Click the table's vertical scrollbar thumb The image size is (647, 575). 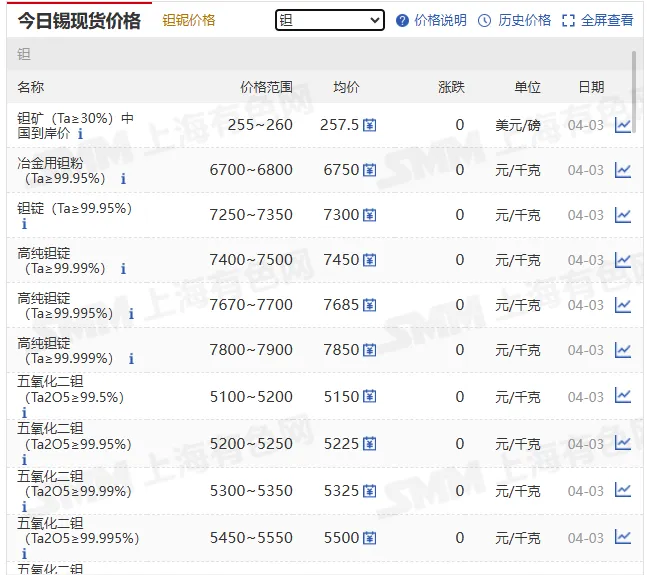click(x=634, y=92)
